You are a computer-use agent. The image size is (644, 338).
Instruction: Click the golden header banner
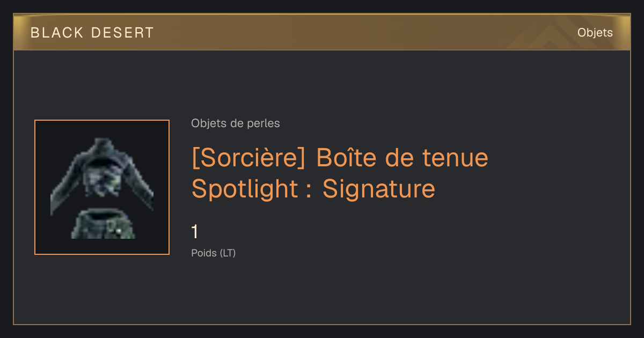click(322, 33)
